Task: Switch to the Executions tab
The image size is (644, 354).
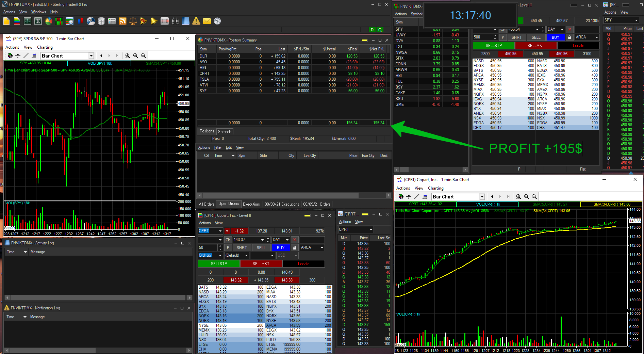Action: point(252,204)
